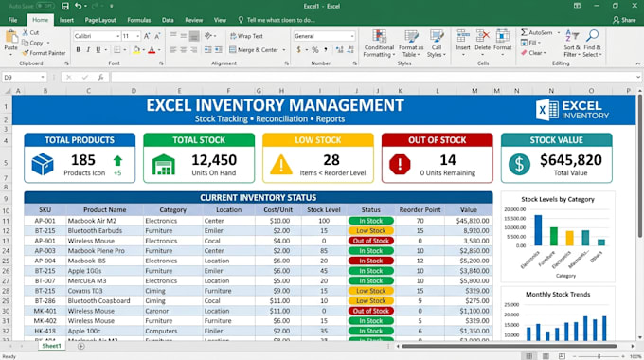Apply the yellow Fill Color bucket
The width and height of the screenshot is (644, 360).
[136, 49]
